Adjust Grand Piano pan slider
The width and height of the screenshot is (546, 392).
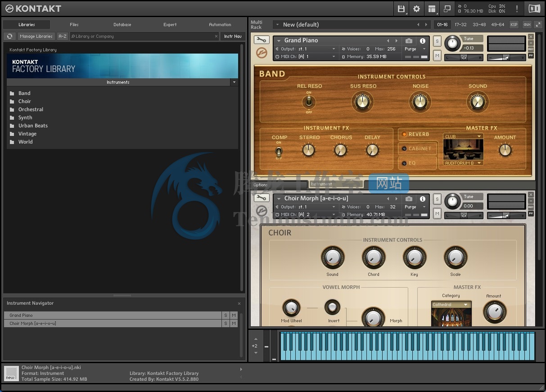pyautogui.click(x=463, y=57)
